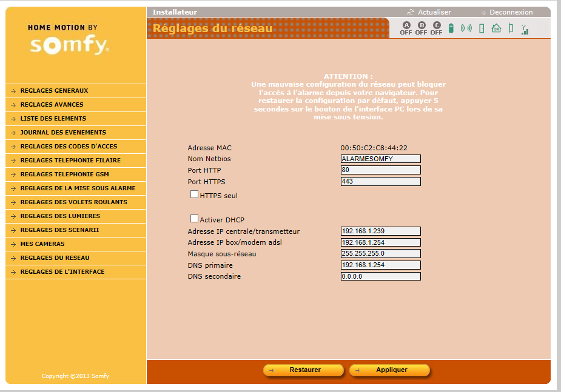Click the Nom Netbios input field
561x392 pixels.
coord(381,159)
